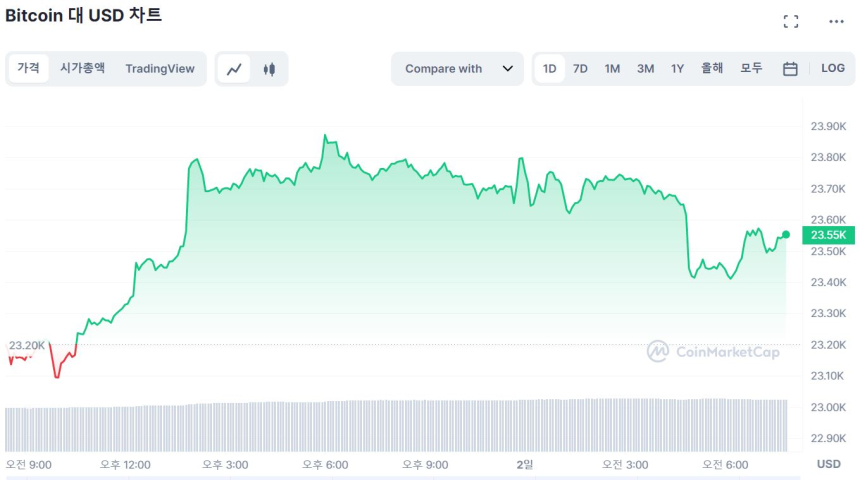Select the 1D time range
860x480 pixels.
coord(550,69)
